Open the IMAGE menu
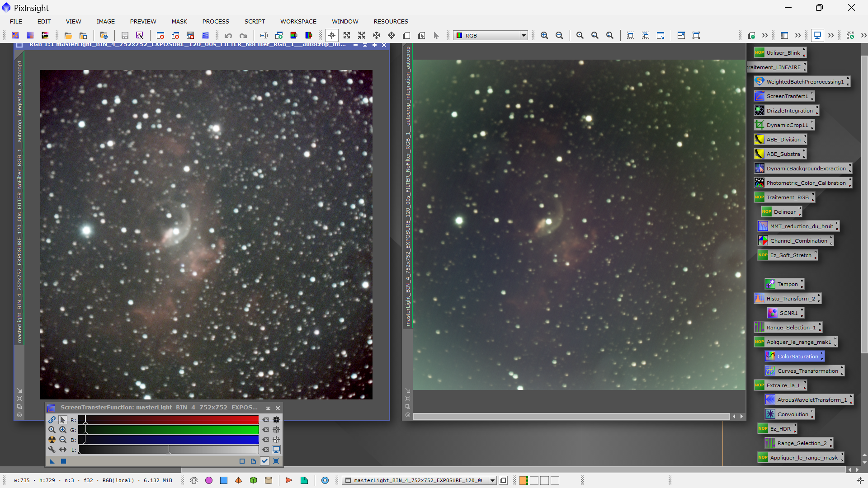This screenshot has width=868, height=488. tap(106, 21)
